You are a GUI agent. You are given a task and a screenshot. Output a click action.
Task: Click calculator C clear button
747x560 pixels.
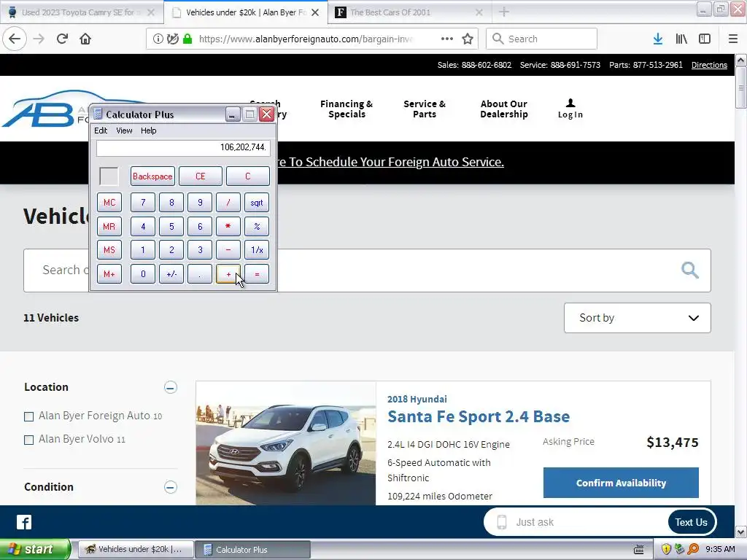tap(248, 176)
